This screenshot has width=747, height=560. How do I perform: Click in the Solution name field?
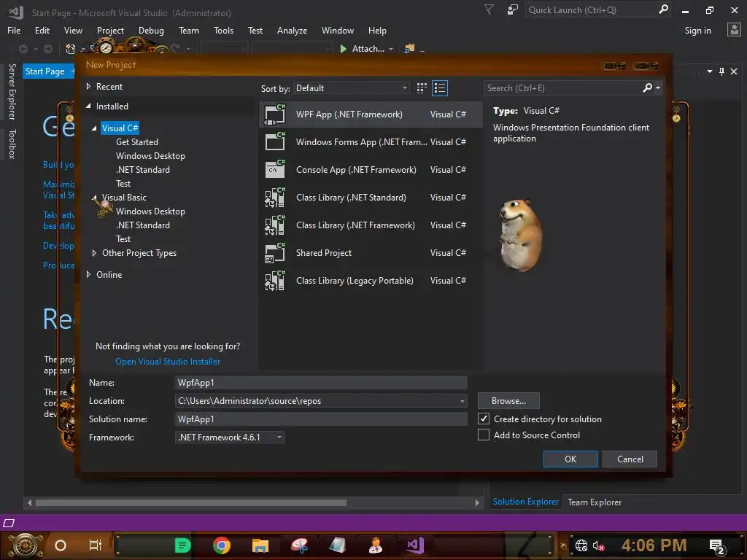click(x=321, y=419)
